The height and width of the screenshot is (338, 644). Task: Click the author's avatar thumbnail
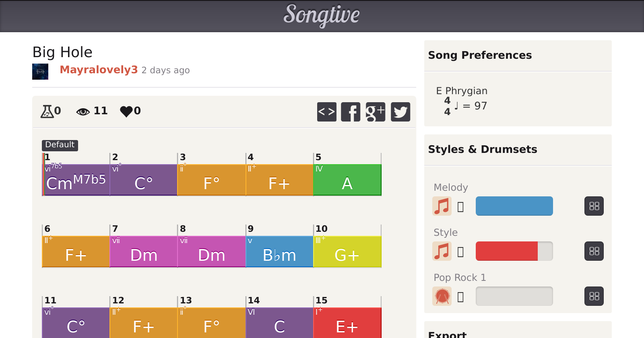(40, 72)
